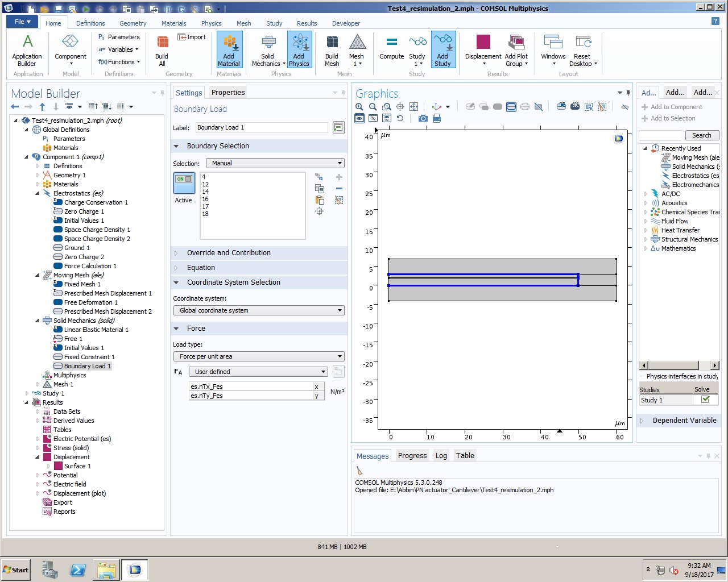Print the Graphics window view
The image size is (728, 582).
[437, 118]
